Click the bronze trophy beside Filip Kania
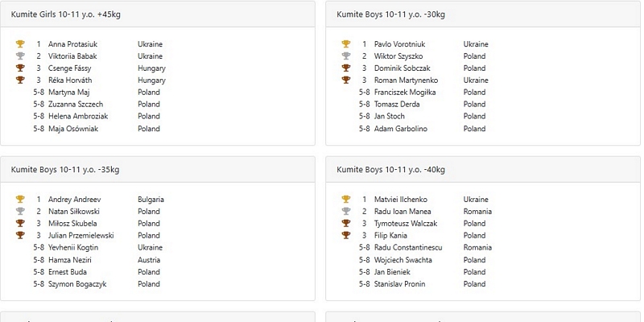The height and width of the screenshot is (322, 644). click(x=346, y=235)
